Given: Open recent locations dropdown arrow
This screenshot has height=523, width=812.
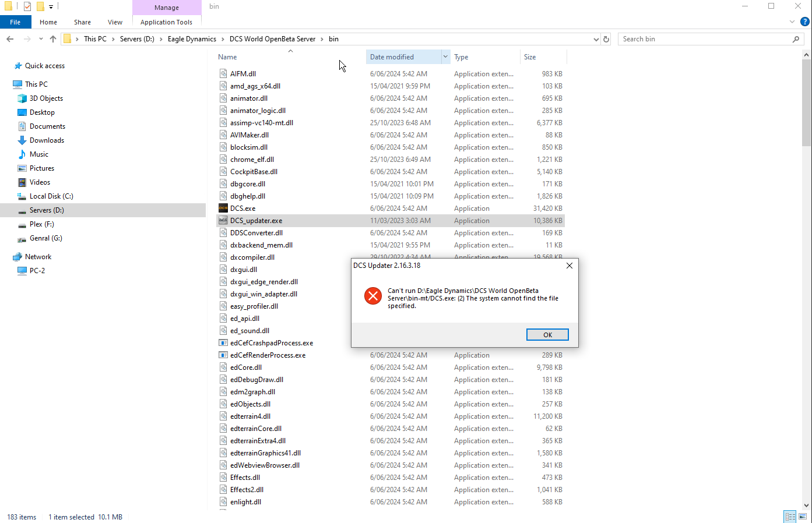Looking at the screenshot, I should tap(41, 39).
